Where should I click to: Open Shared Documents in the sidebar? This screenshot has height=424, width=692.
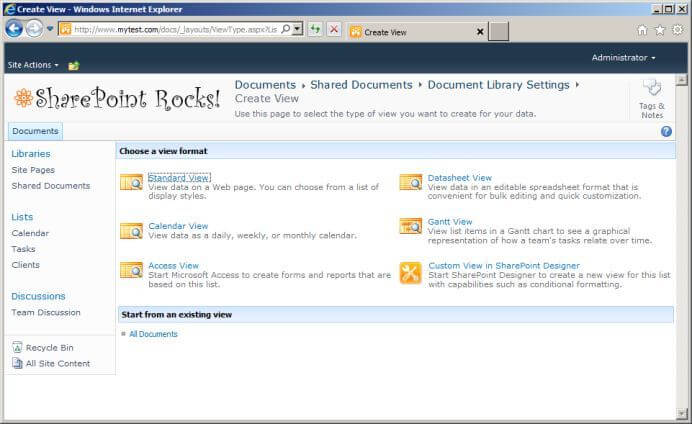tap(51, 186)
